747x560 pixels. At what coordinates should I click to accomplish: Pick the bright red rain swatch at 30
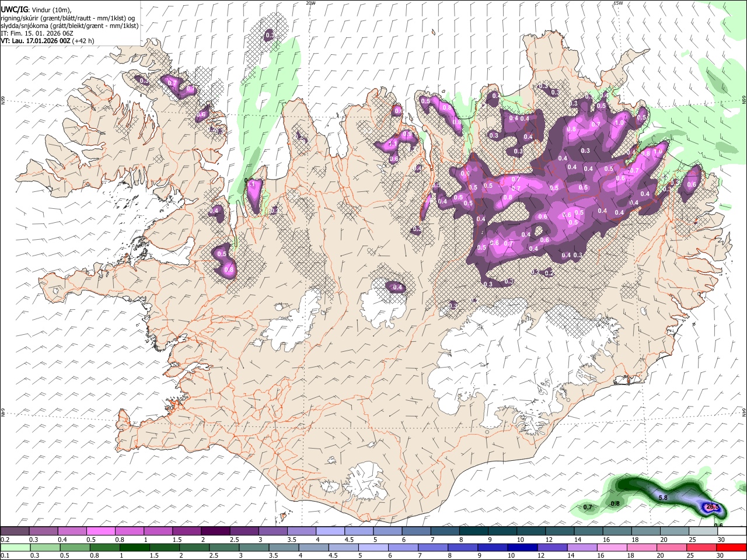click(732, 548)
